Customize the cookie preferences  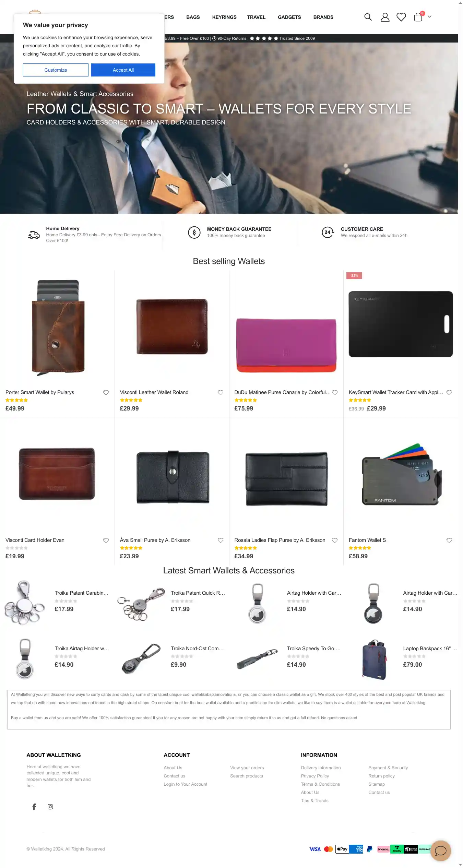point(56,70)
